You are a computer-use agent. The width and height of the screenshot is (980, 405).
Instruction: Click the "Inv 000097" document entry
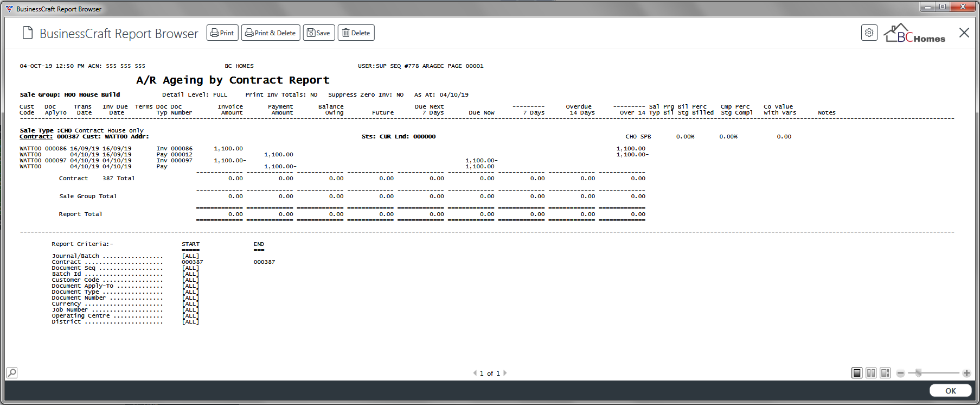175,161
